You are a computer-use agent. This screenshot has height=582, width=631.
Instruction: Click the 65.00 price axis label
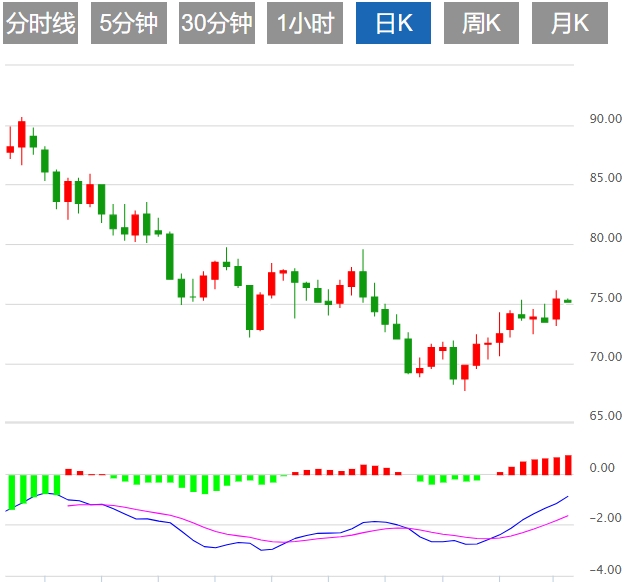click(606, 415)
